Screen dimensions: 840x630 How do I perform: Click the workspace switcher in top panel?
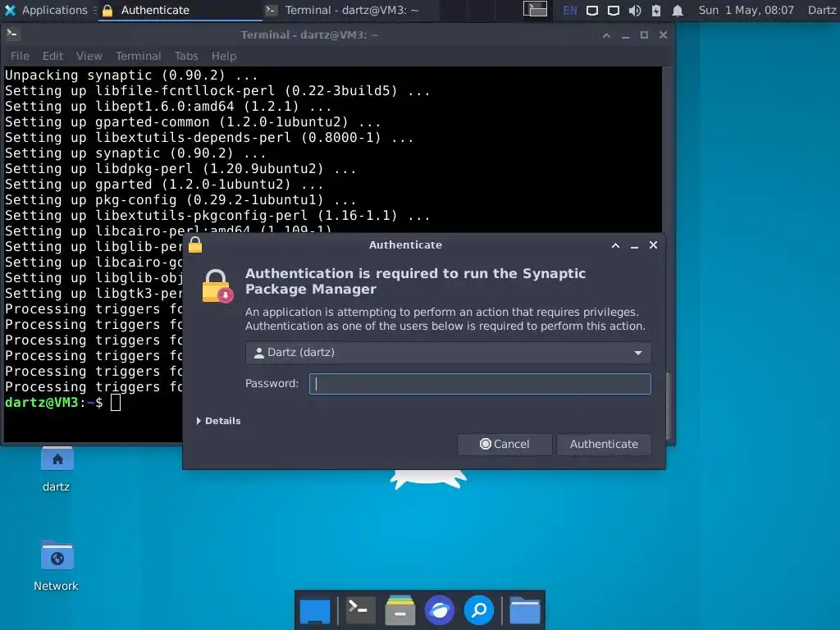click(x=535, y=10)
